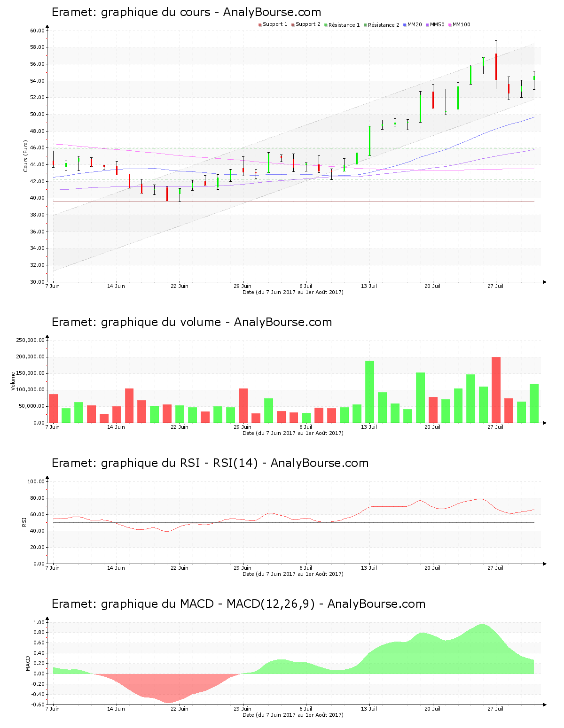Click '7 Juin' on the MACD chart axis
Viewport: 564px width, 728px height.
(53, 709)
